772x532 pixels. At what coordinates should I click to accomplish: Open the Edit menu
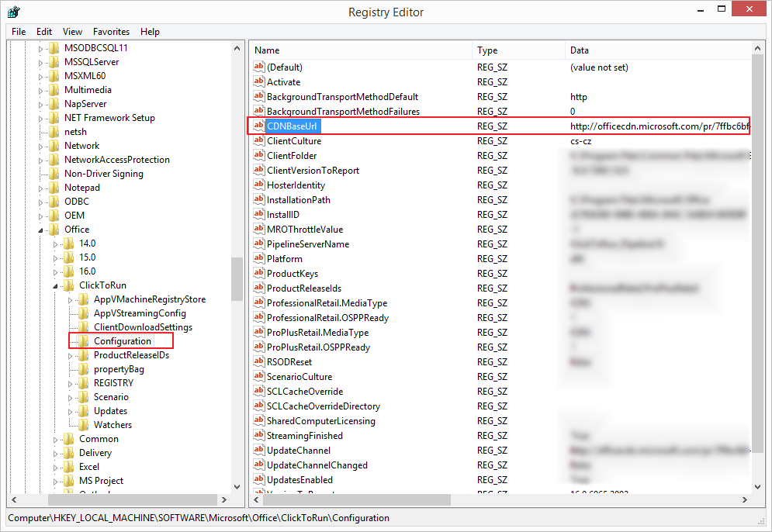[x=43, y=32]
